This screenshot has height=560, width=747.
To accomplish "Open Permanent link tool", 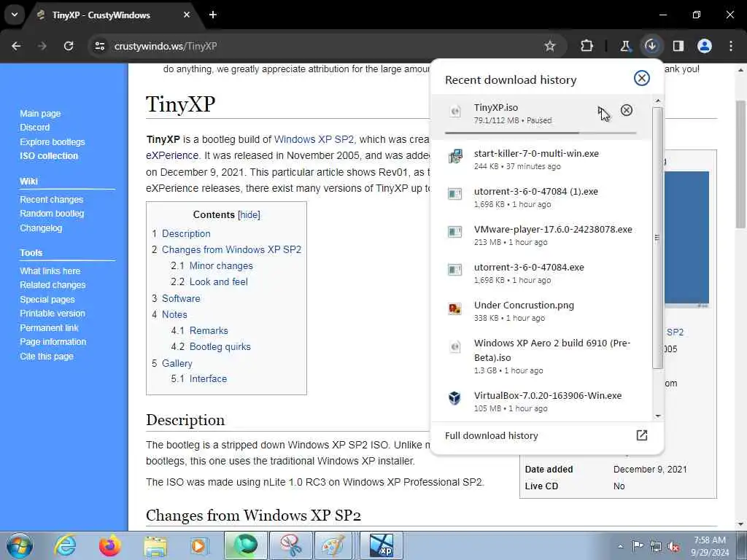I will pyautogui.click(x=49, y=327).
